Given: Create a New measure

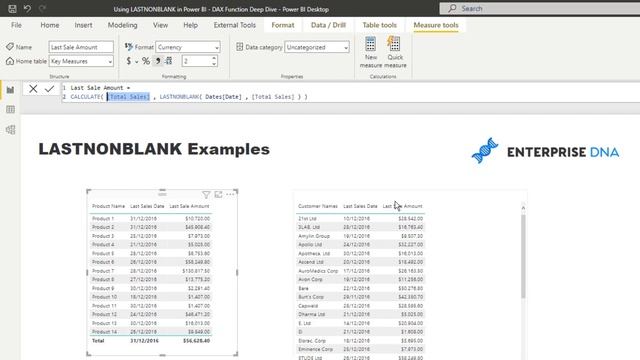Looking at the screenshot, I should [x=371, y=52].
